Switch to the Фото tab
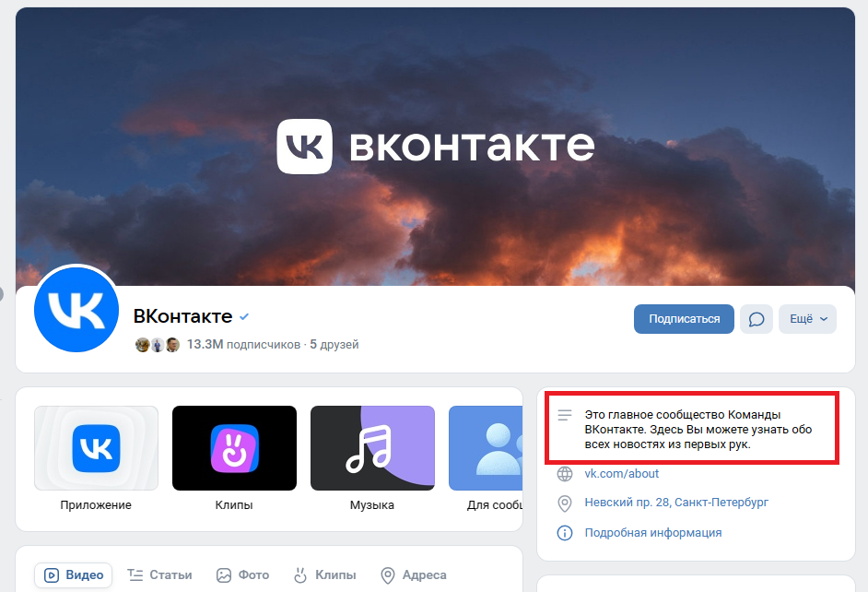Image resolution: width=868 pixels, height=592 pixels. (242, 575)
